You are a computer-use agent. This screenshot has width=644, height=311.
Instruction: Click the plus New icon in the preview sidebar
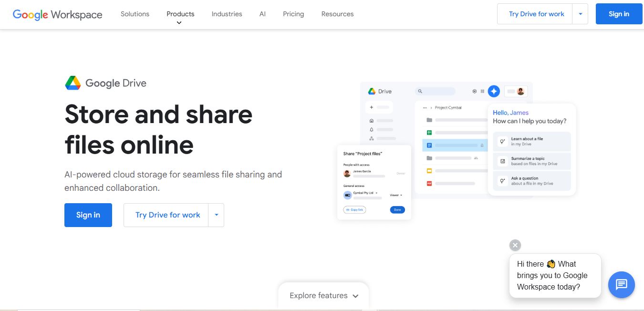pos(372,107)
